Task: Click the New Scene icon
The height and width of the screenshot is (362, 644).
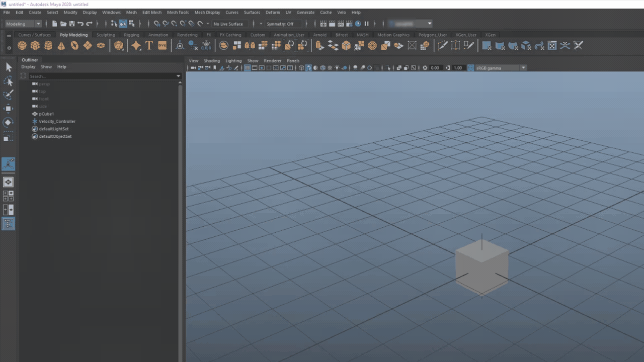Action: tap(55, 24)
